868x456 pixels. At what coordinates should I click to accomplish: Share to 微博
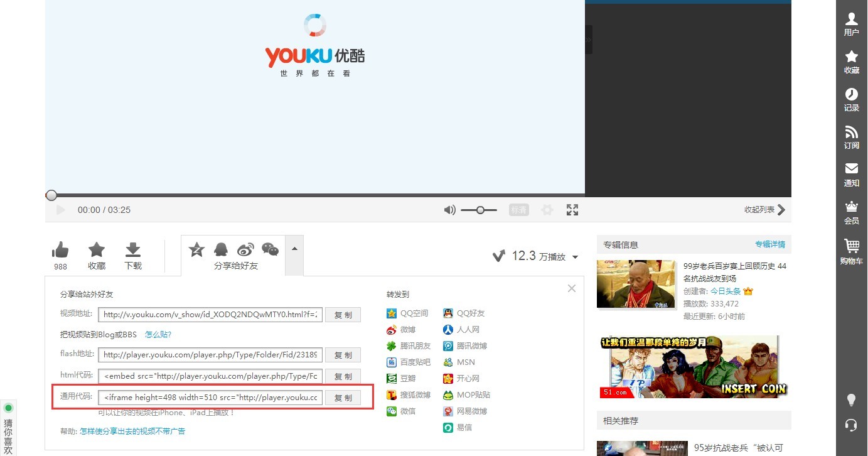point(401,330)
